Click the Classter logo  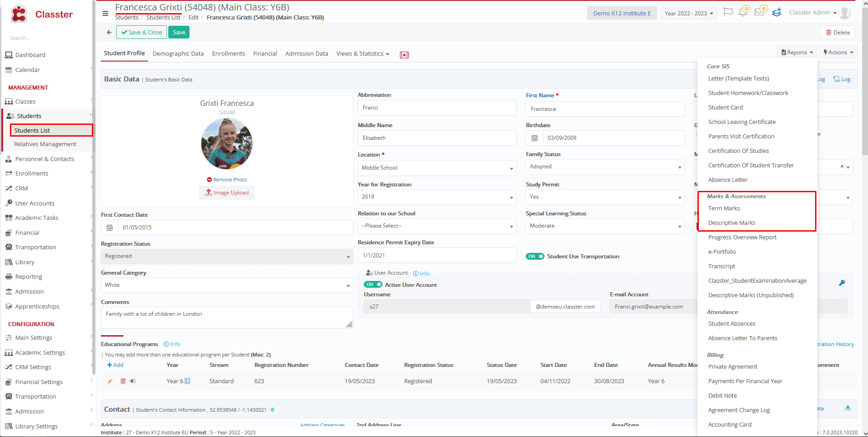42,14
